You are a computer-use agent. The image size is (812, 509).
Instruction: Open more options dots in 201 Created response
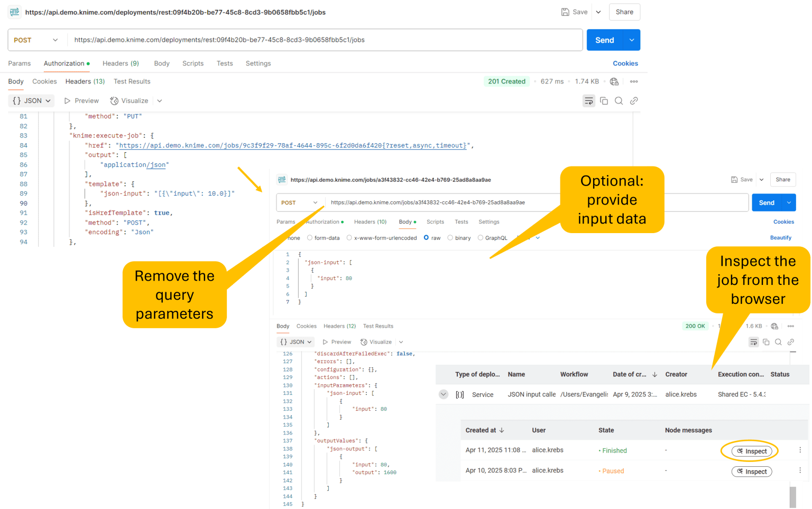pyautogui.click(x=634, y=81)
